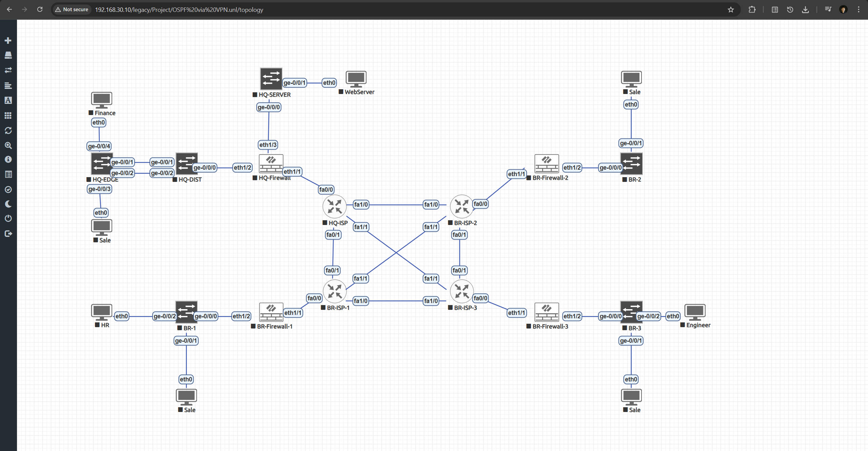The height and width of the screenshot is (451, 868).
Task: Reload the page in browser
Action: click(40, 10)
